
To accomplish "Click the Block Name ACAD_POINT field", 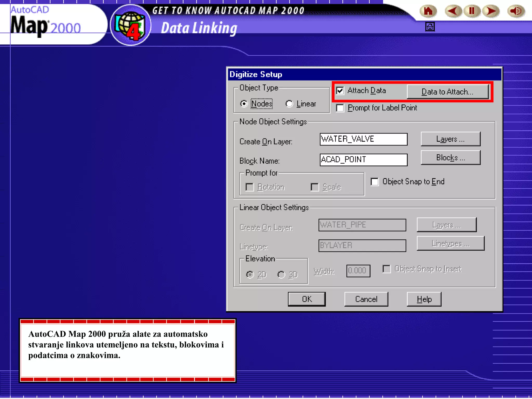I will 363,159.
